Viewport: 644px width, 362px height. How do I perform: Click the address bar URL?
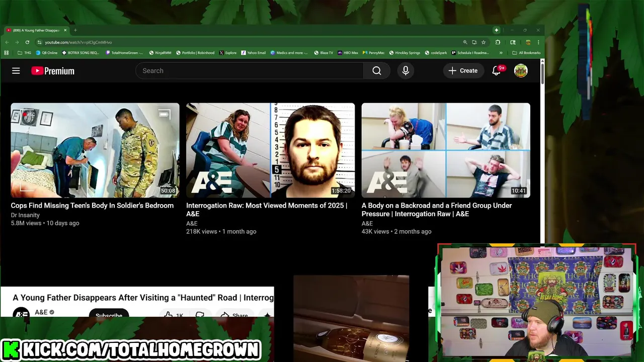tap(78, 42)
